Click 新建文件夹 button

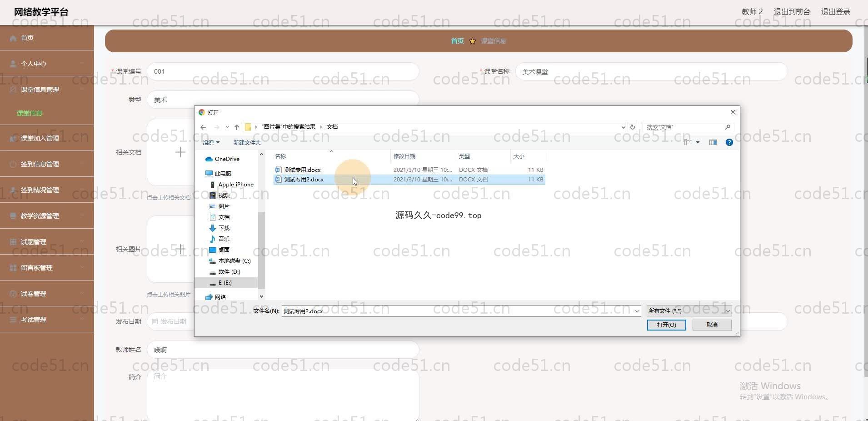(247, 143)
